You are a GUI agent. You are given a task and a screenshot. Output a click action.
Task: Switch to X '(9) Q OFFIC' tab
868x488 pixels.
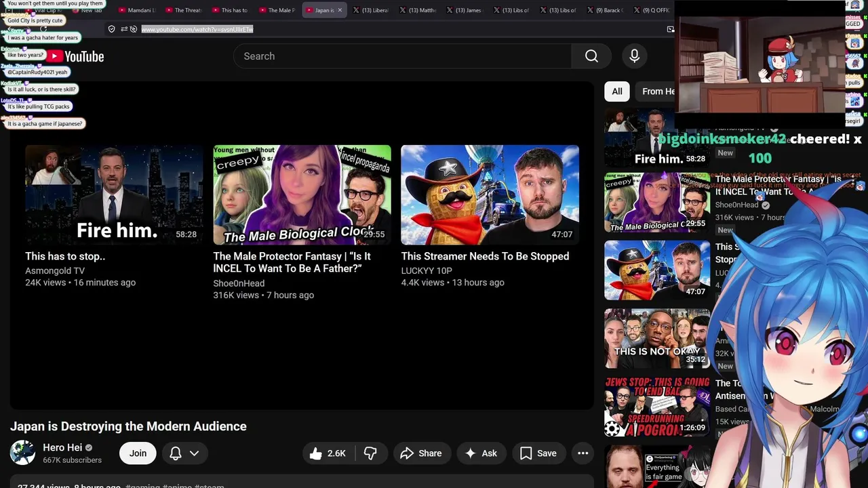tap(651, 10)
